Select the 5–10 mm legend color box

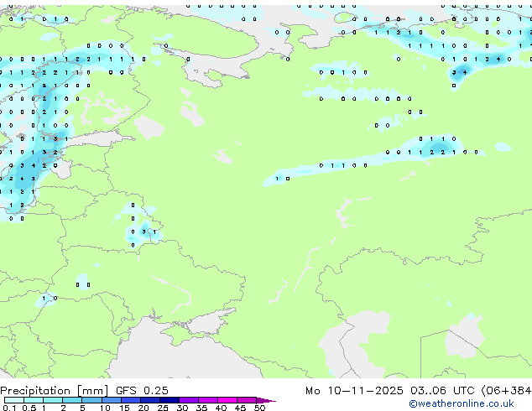tap(91, 400)
